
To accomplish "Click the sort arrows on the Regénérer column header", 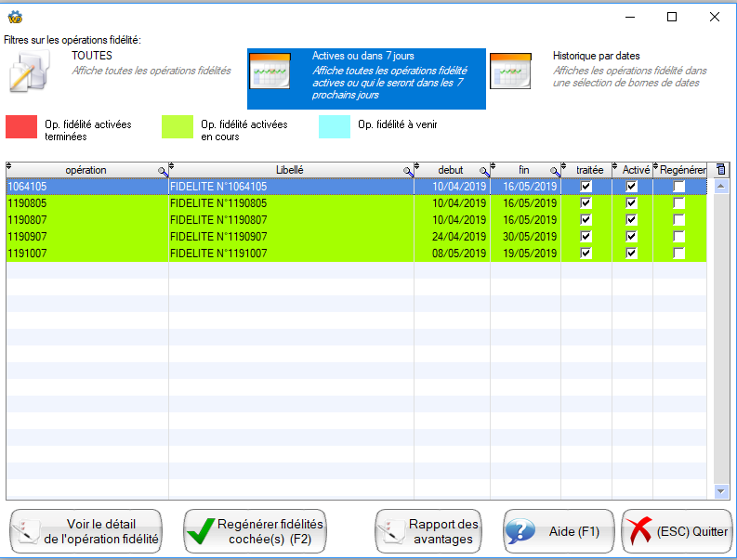I will 655,168.
